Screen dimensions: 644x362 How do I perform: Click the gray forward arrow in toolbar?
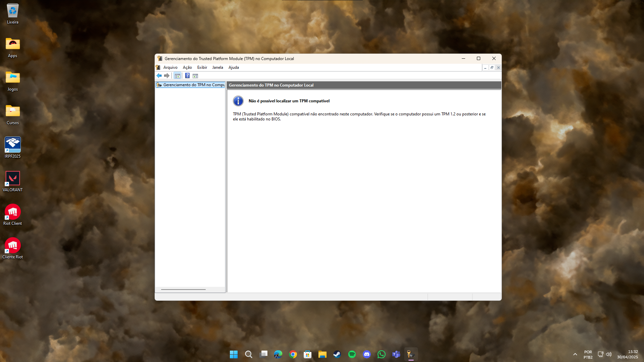click(x=167, y=76)
